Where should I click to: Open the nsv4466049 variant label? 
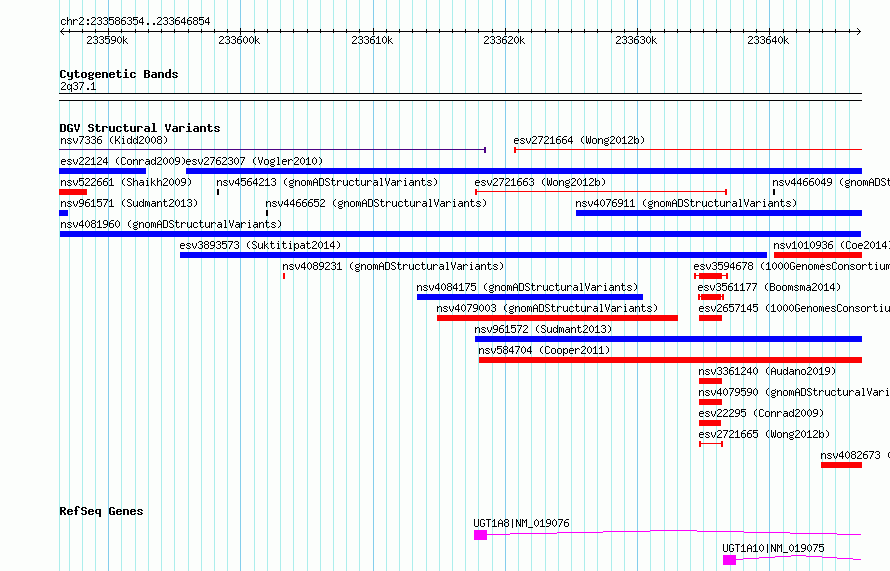[x=830, y=182]
